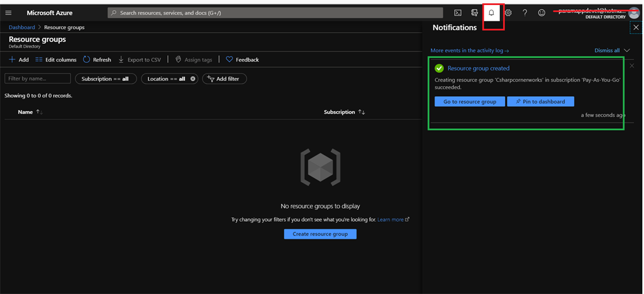Click the Microsoft Azure home title

50,13
